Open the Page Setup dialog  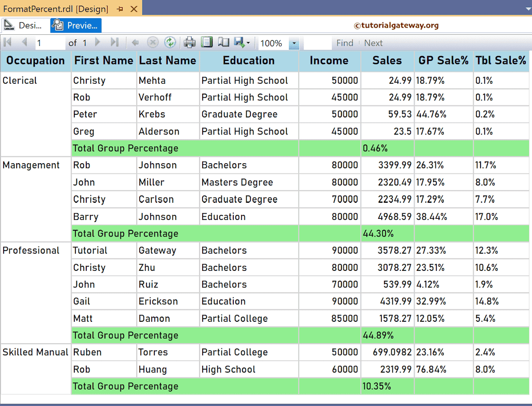[223, 43]
